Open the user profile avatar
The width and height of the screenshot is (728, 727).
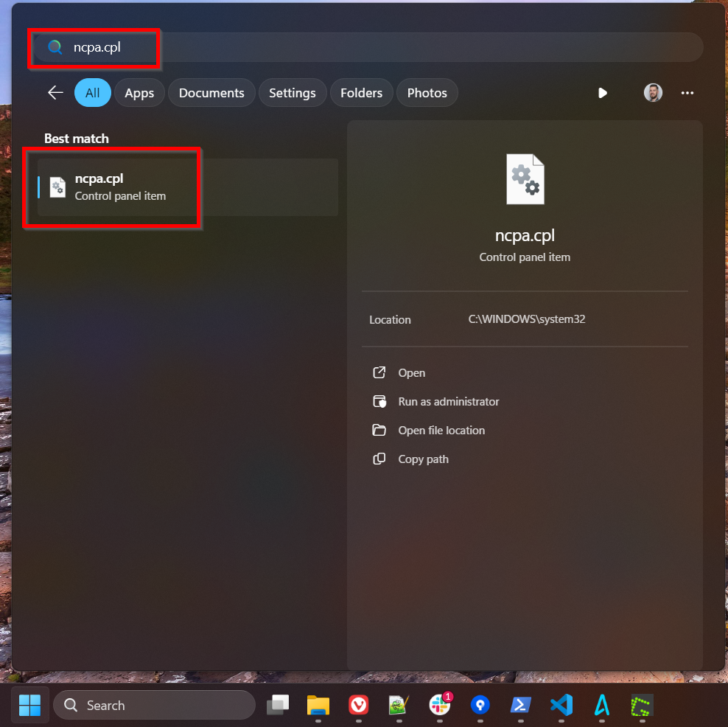pyautogui.click(x=653, y=92)
